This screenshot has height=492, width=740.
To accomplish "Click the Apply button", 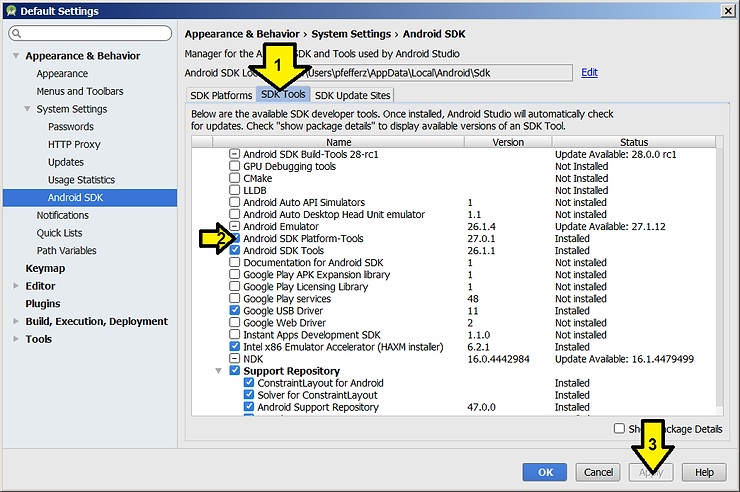I will click(651, 472).
